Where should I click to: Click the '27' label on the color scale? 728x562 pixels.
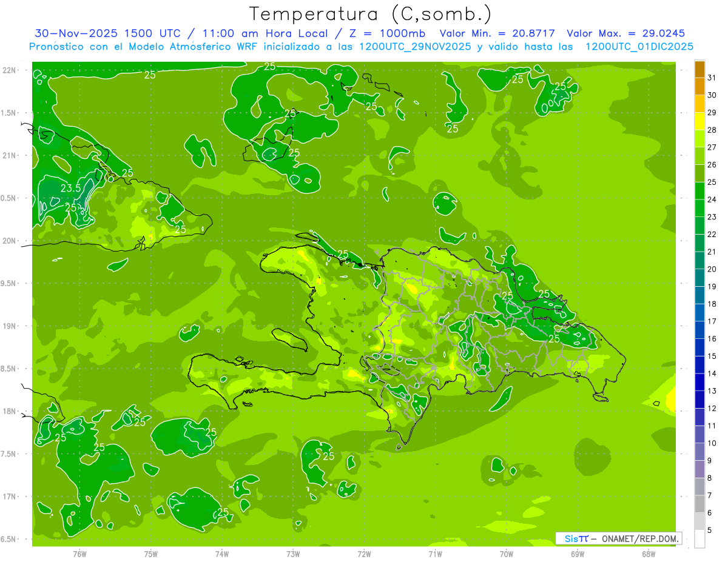(712, 147)
